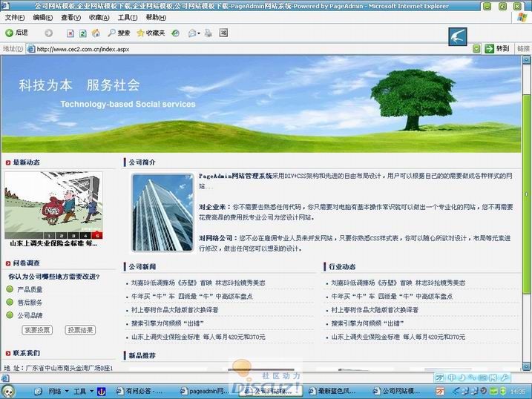Viewport: 532px width, 399px height.
Task: Click the Back arrow button
Action: coord(16,33)
